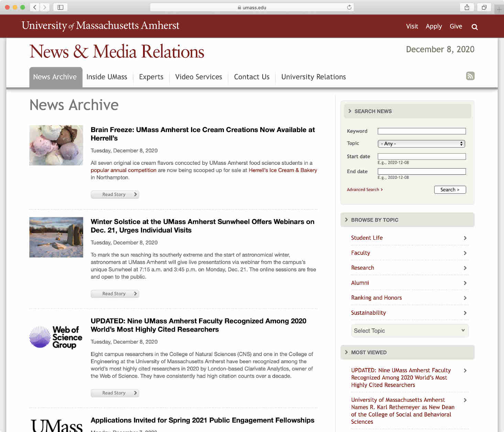Screen dimensions: 504x432
Task: Open the Advanced Search link
Action: click(x=363, y=190)
